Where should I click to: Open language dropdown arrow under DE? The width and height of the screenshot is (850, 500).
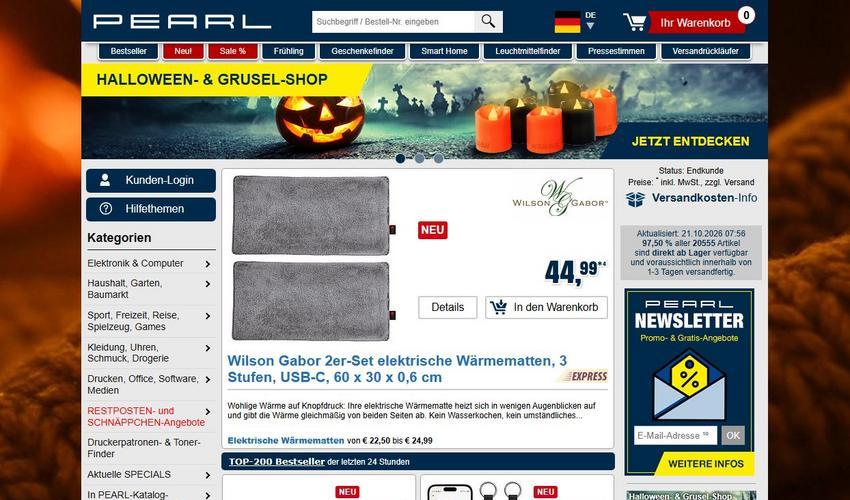(x=590, y=25)
